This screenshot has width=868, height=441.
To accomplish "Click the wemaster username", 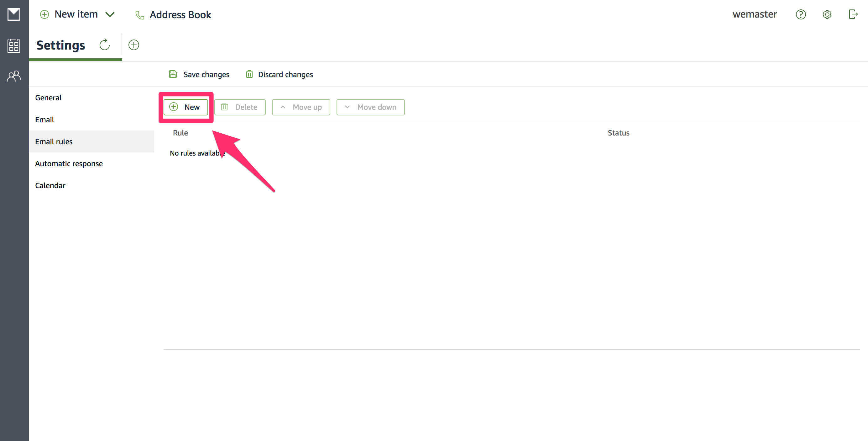I will (x=755, y=14).
